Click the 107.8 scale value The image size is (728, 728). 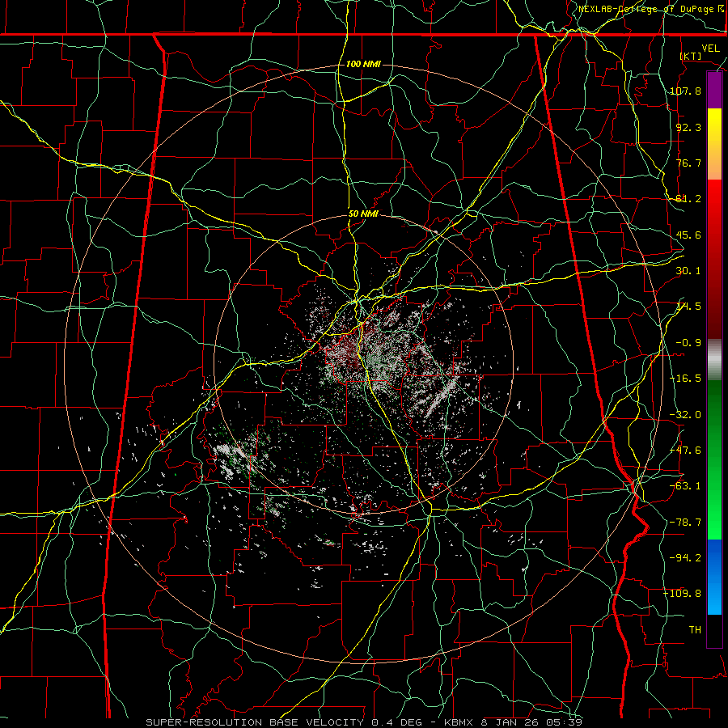coord(686,91)
